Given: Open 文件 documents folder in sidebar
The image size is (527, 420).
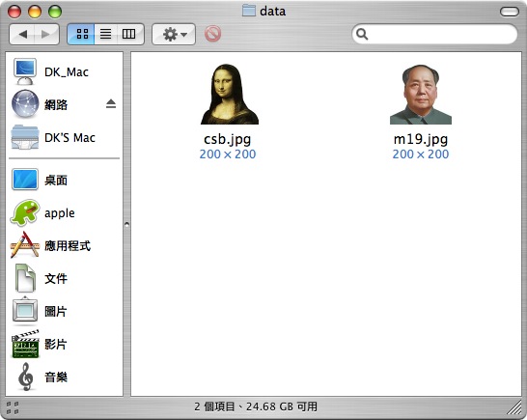Looking at the screenshot, I should [64, 278].
